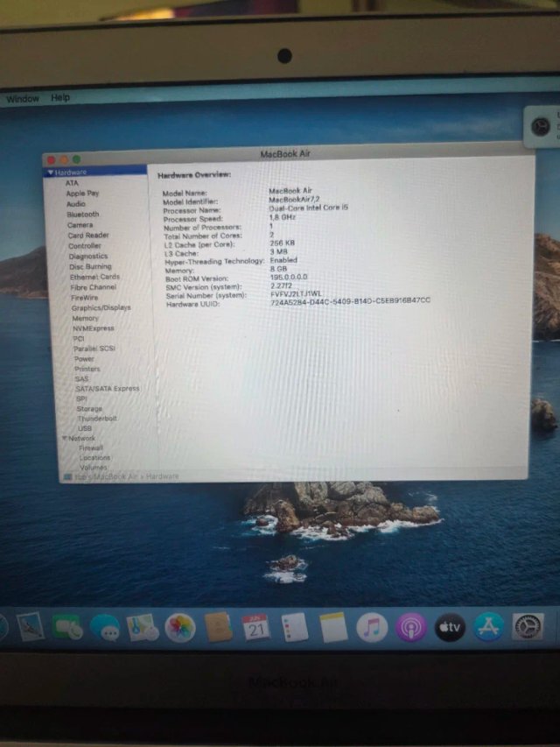560x747 pixels.
Task: Open the Reminders app in the Dock
Action: pyautogui.click(x=294, y=627)
